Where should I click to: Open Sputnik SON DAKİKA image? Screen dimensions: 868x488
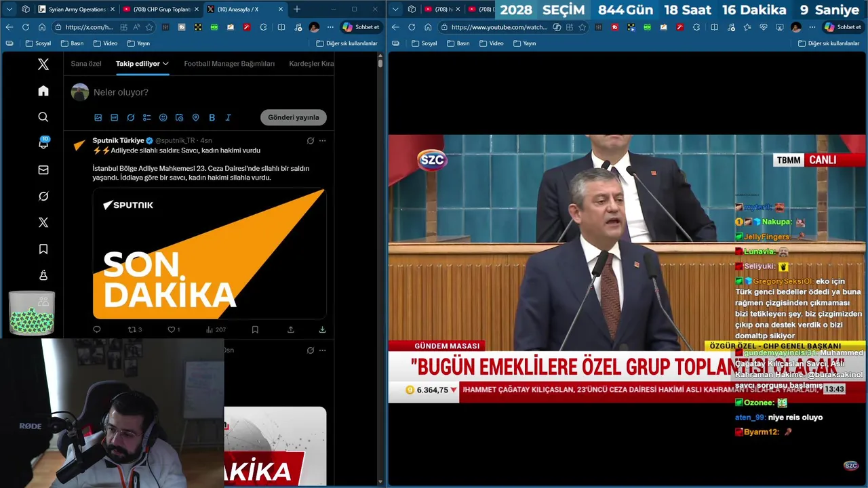click(x=210, y=253)
